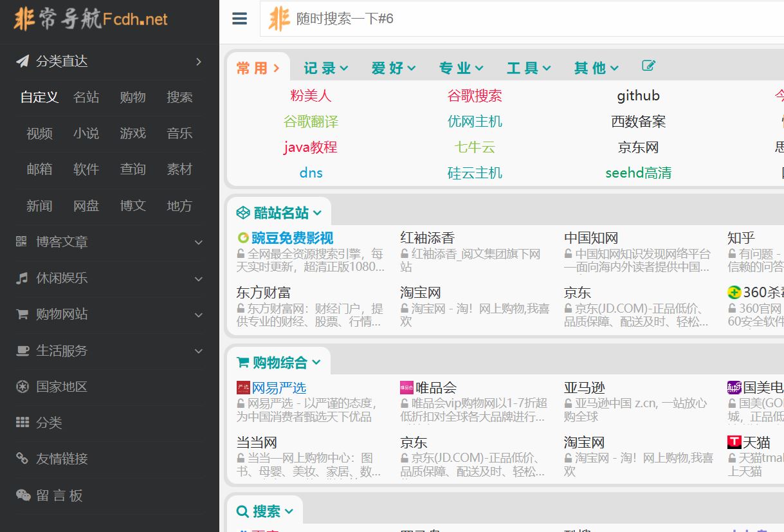784x532 pixels.
Task: Expand the 休闲娱乐 sidebar chevron
Action: click(x=199, y=279)
